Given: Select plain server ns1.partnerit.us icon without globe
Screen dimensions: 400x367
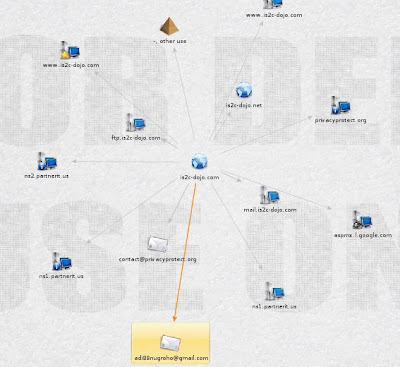Looking at the screenshot, I should [x=275, y=291].
